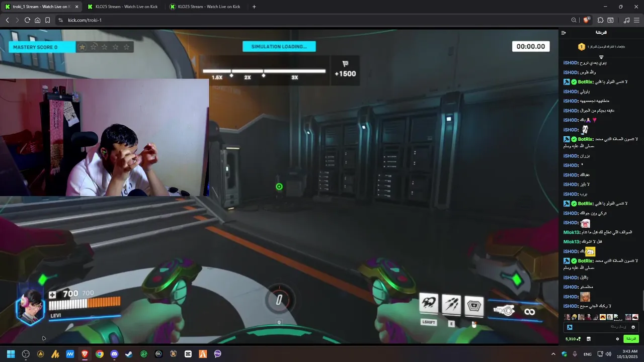Open the Brave Shields lion icon

click(586, 20)
